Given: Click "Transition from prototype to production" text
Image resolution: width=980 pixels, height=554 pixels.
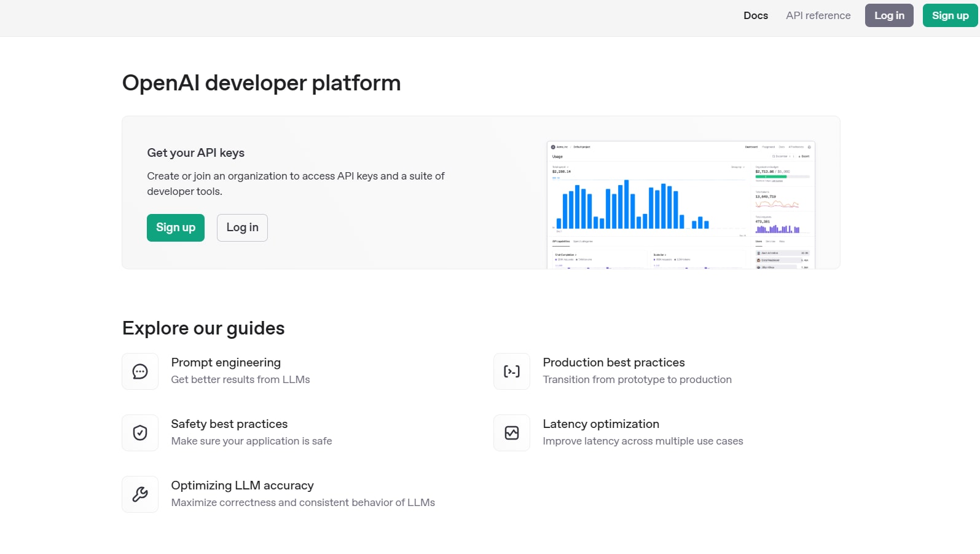Looking at the screenshot, I should coord(637,380).
